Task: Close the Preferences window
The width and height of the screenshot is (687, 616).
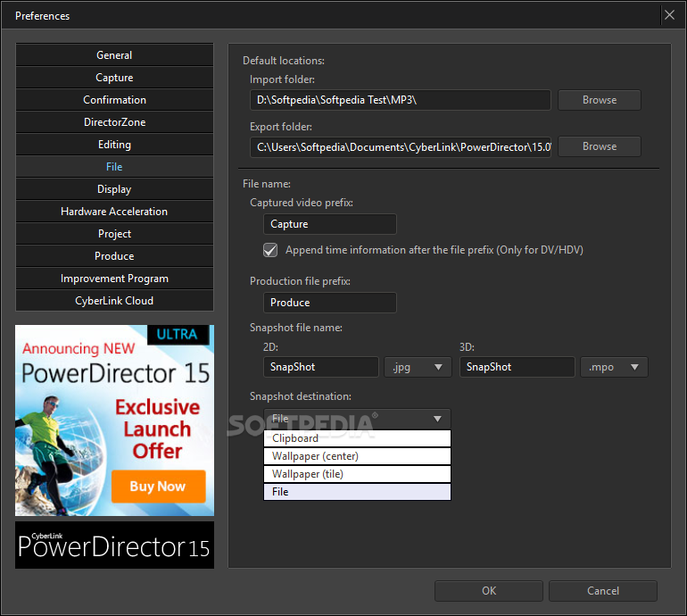Action: (x=669, y=15)
